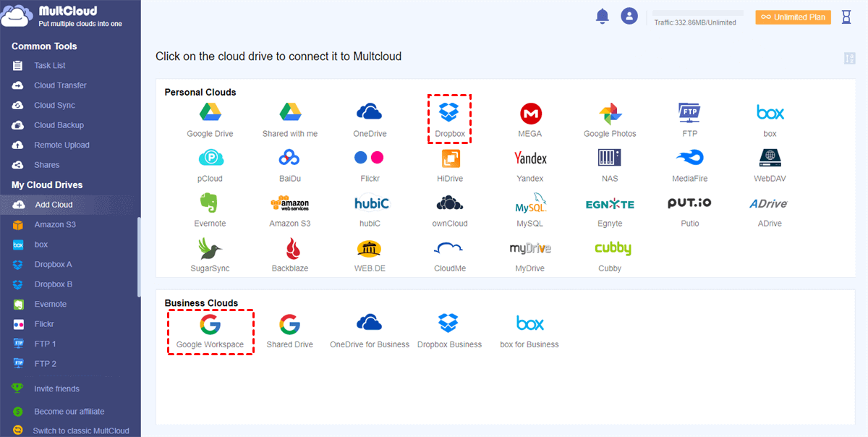Connect NAS storage
Viewport: 868px width, 437px height.
point(610,164)
